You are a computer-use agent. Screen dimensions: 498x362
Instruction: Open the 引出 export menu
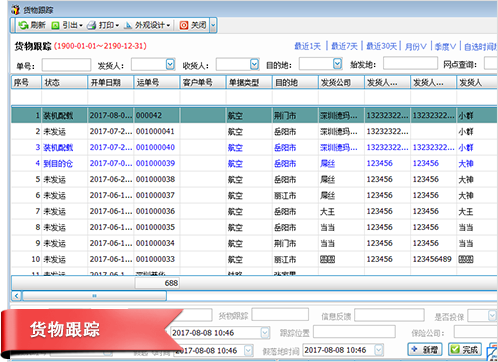pos(67,25)
